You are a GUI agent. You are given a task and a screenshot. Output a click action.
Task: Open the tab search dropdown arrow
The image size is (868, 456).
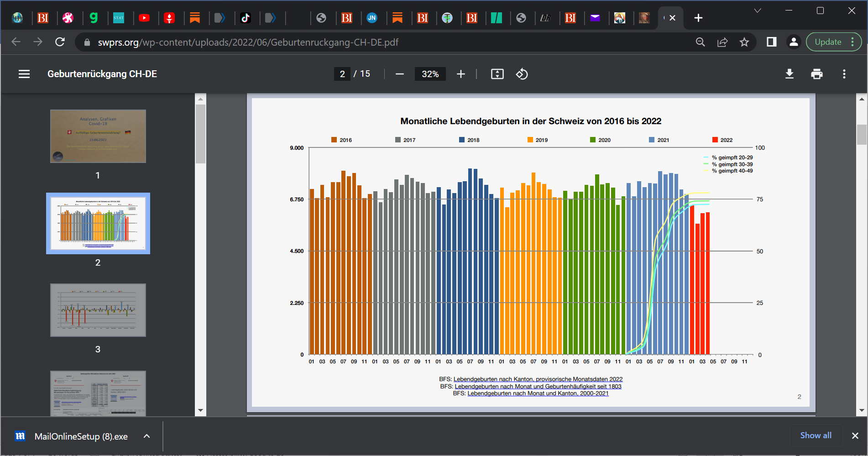coord(757,10)
